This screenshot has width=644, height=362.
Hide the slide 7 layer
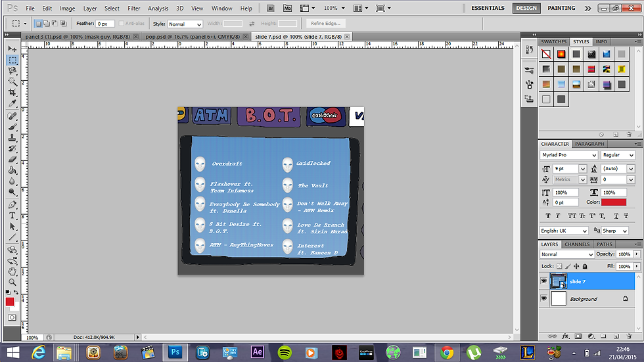[x=544, y=281]
